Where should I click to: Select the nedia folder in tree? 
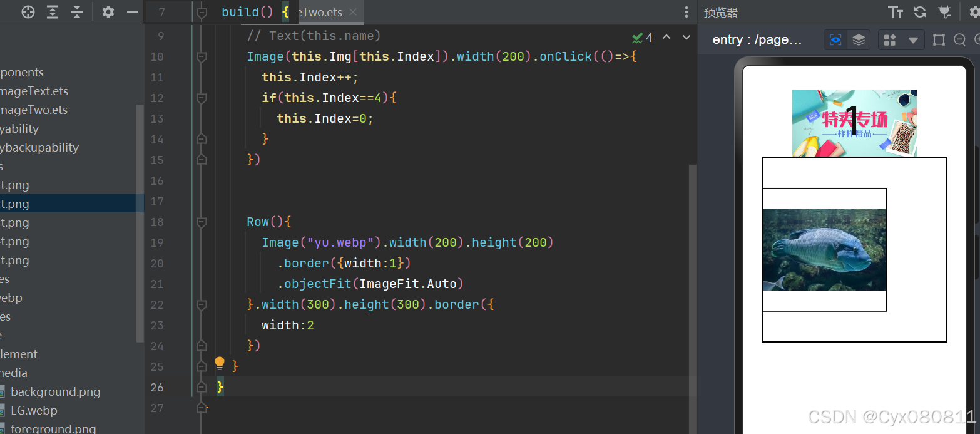click(14, 373)
